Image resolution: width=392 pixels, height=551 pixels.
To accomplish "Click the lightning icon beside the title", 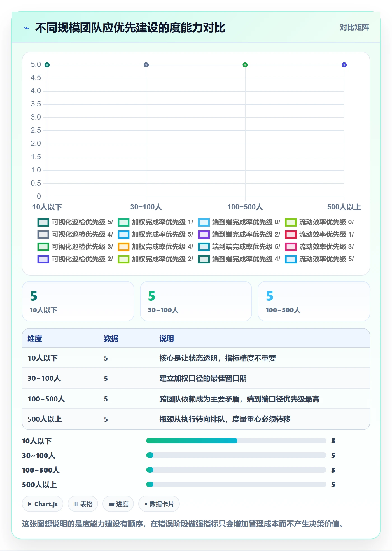I will tap(27, 28).
